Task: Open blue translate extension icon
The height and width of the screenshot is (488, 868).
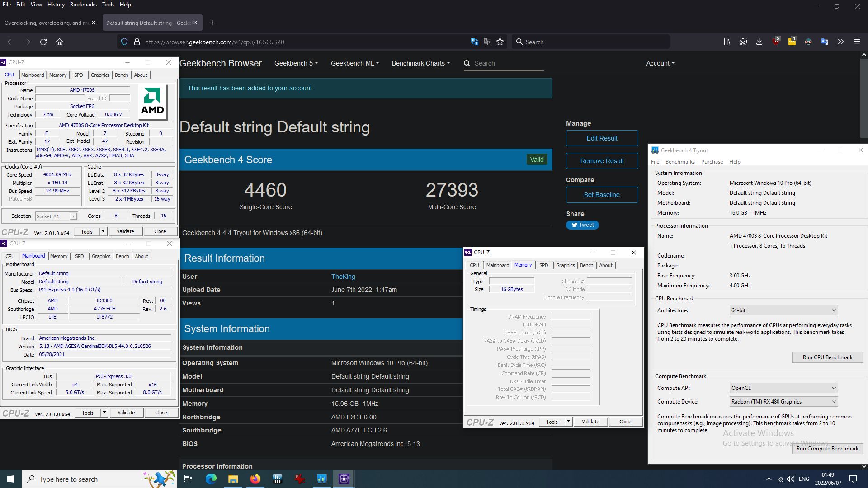Action: [825, 42]
